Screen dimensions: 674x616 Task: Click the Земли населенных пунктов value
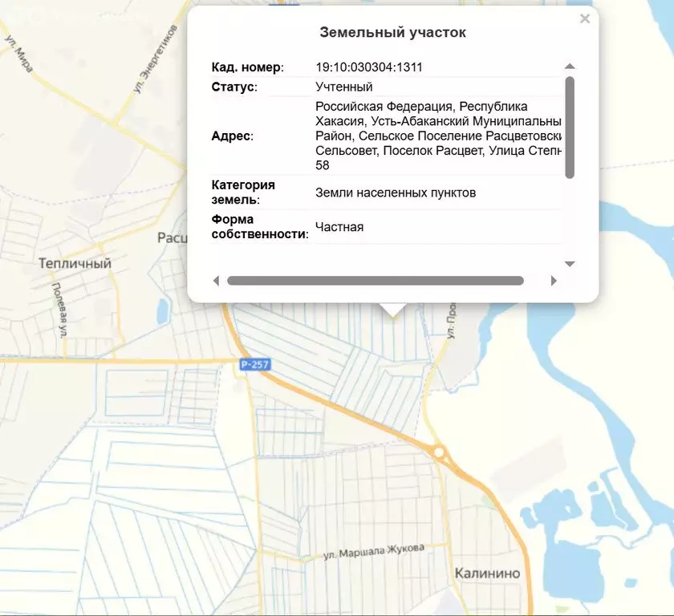pos(396,192)
